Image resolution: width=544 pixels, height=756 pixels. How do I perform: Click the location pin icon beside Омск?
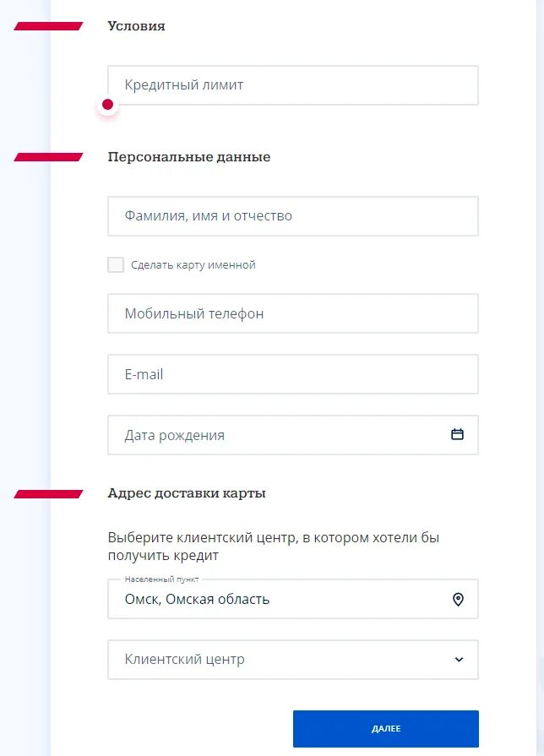tap(458, 600)
